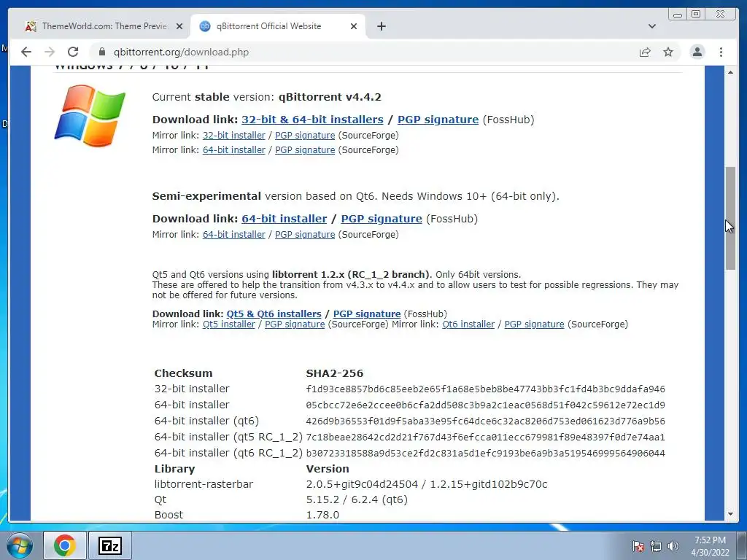
Task: Click the 64-bit installer (qt6) checksum hash
Action: point(485,421)
